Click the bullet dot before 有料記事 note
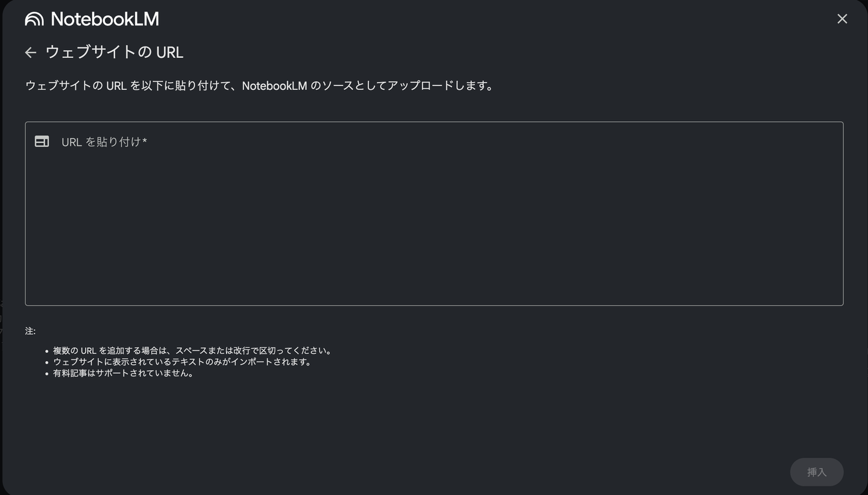The image size is (868, 495). [47, 374]
